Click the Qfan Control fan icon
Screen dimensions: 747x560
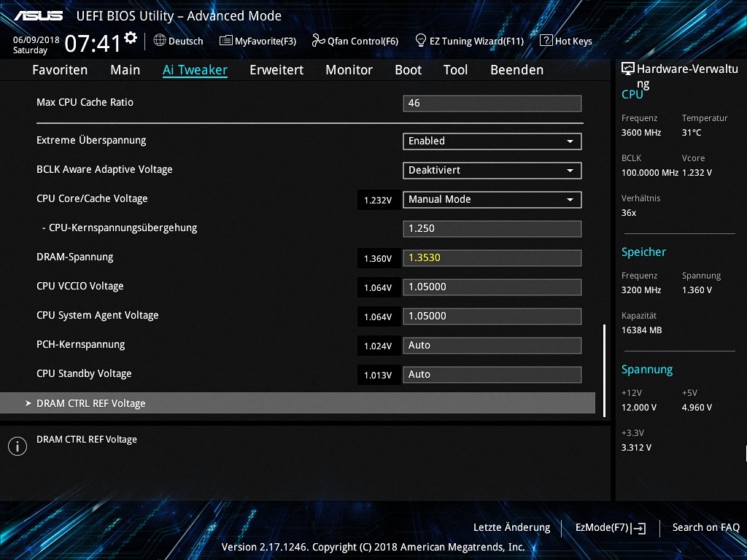tap(318, 41)
